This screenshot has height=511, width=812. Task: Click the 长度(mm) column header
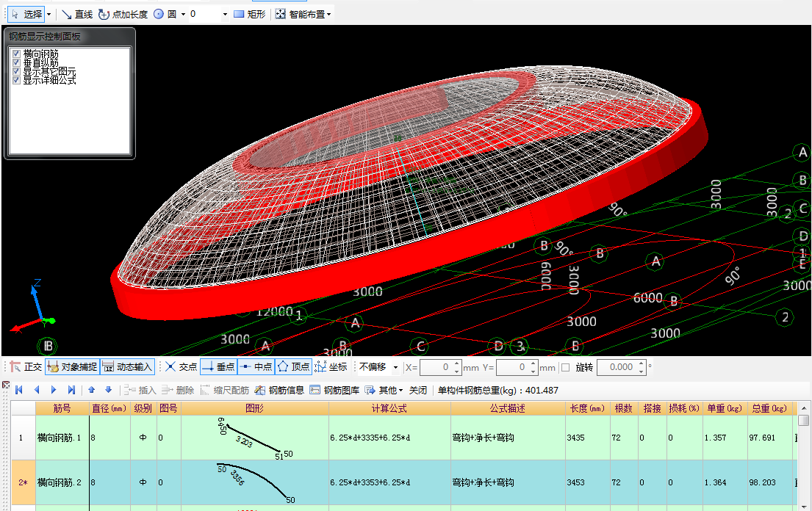point(587,409)
